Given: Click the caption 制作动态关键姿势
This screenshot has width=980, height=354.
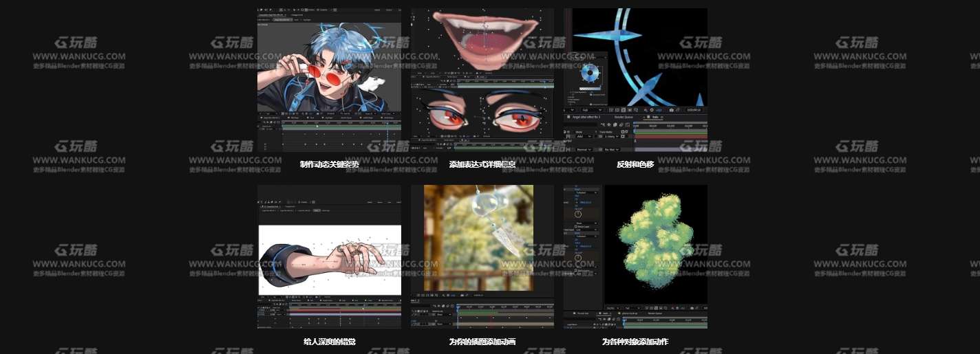Looking at the screenshot, I should (329, 164).
